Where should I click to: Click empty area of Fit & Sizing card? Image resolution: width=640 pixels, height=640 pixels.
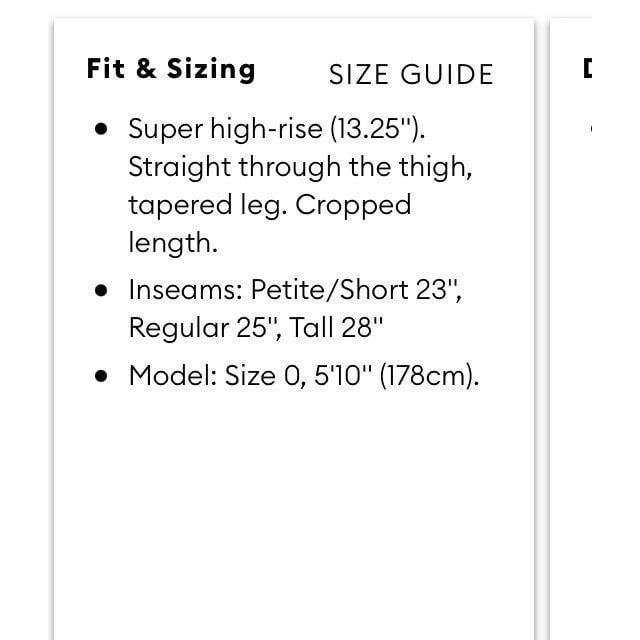pos(294,510)
